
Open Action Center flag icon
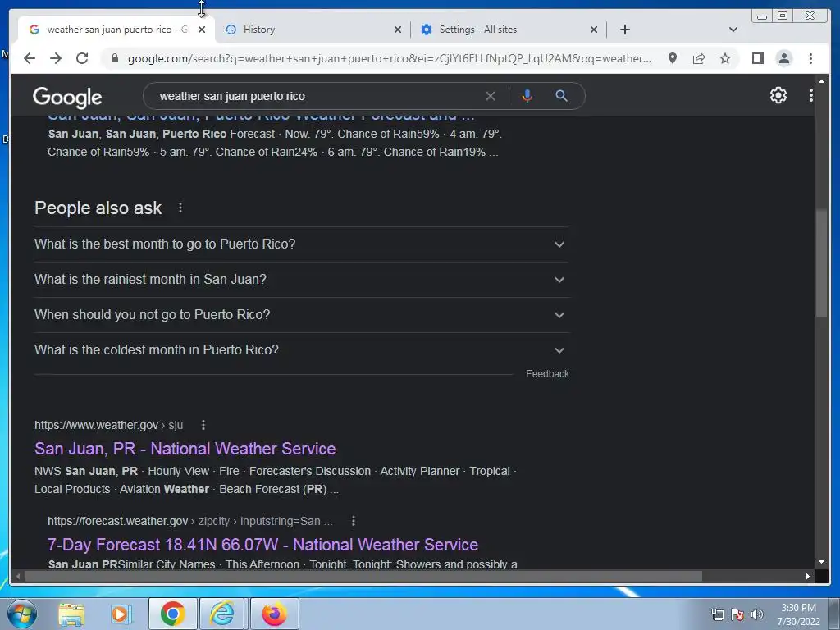[x=737, y=614]
